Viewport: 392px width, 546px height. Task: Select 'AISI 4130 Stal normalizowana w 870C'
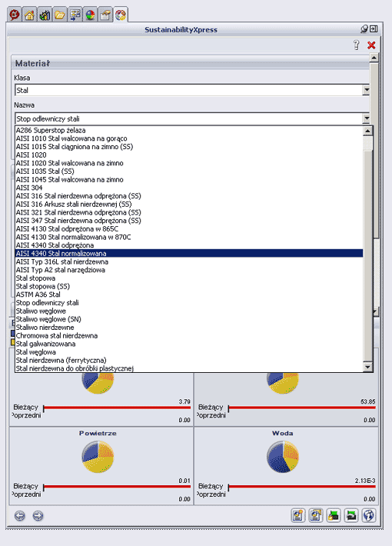[x=189, y=237]
